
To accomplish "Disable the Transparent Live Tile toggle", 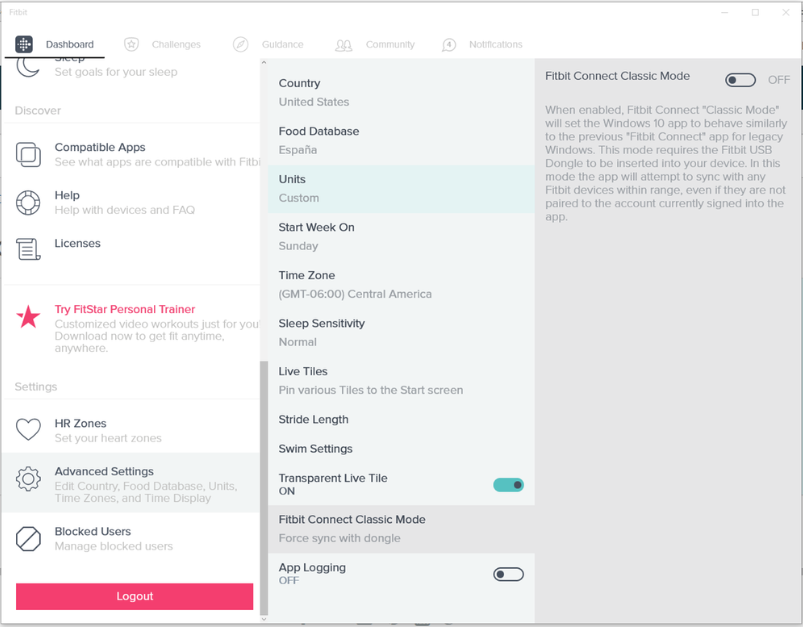I will [508, 485].
